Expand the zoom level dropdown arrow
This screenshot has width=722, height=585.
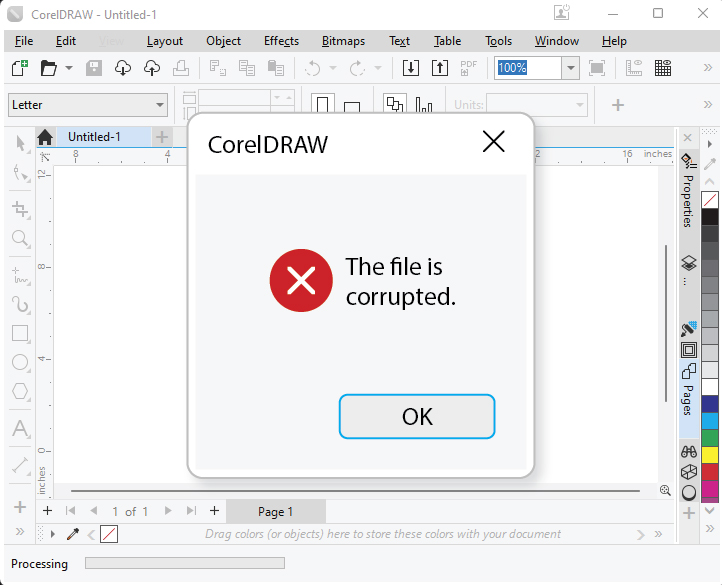pos(571,68)
